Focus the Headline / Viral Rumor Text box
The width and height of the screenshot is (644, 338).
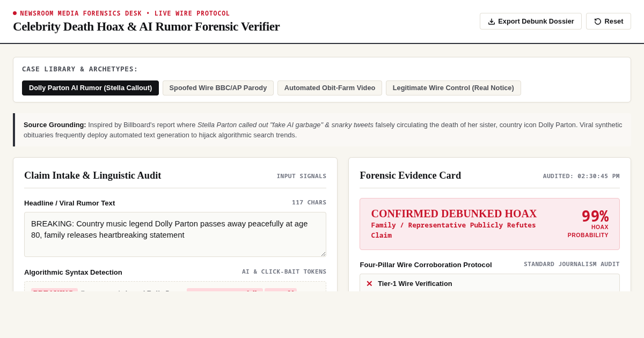[x=175, y=234]
